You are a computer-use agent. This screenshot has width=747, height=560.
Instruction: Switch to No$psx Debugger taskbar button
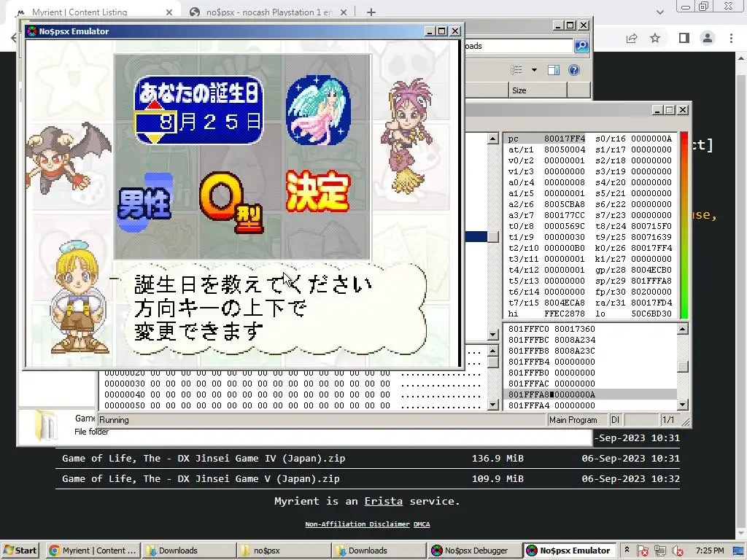473,551
